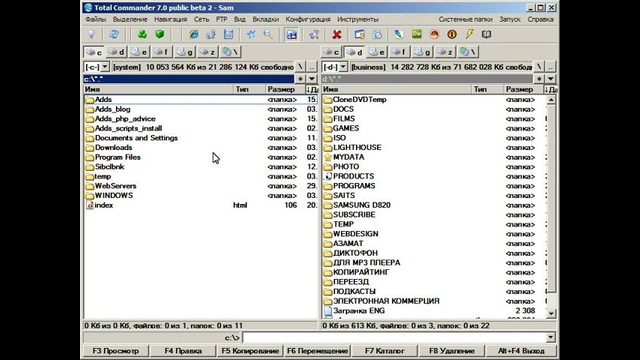Image resolution: width=640 pixels, height=360 pixels.
Task: Switch left panel to drive e
Action: 140,52
